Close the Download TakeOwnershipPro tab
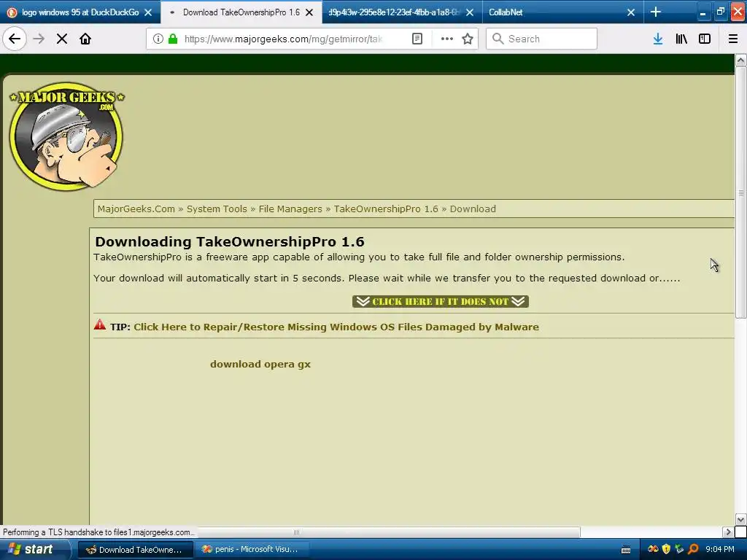747x560 pixels. [309, 12]
